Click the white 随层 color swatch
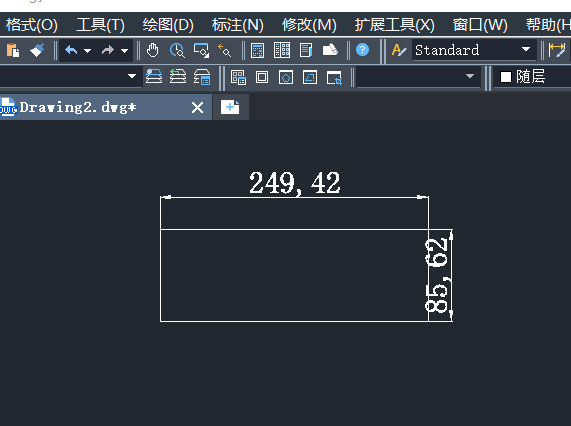The height and width of the screenshot is (426, 571). 506,77
